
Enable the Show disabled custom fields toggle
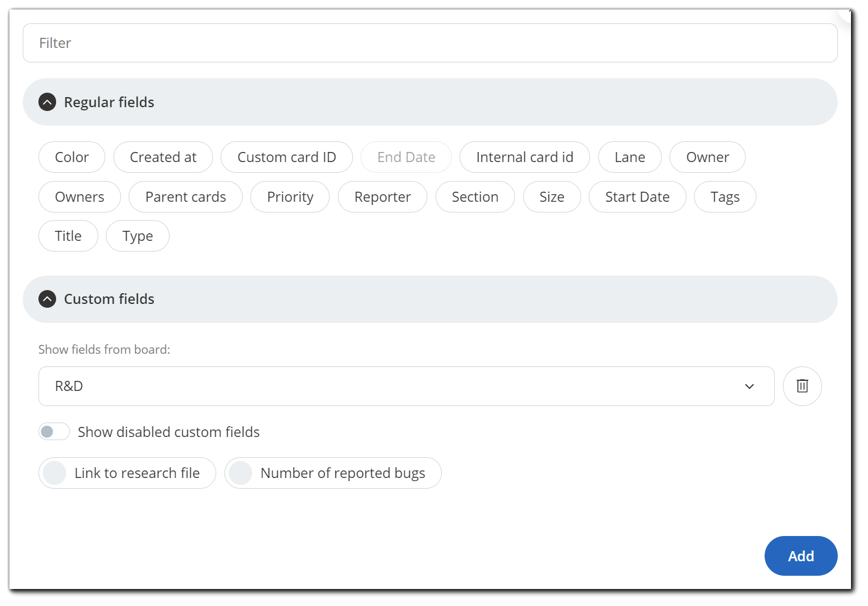[54, 431]
